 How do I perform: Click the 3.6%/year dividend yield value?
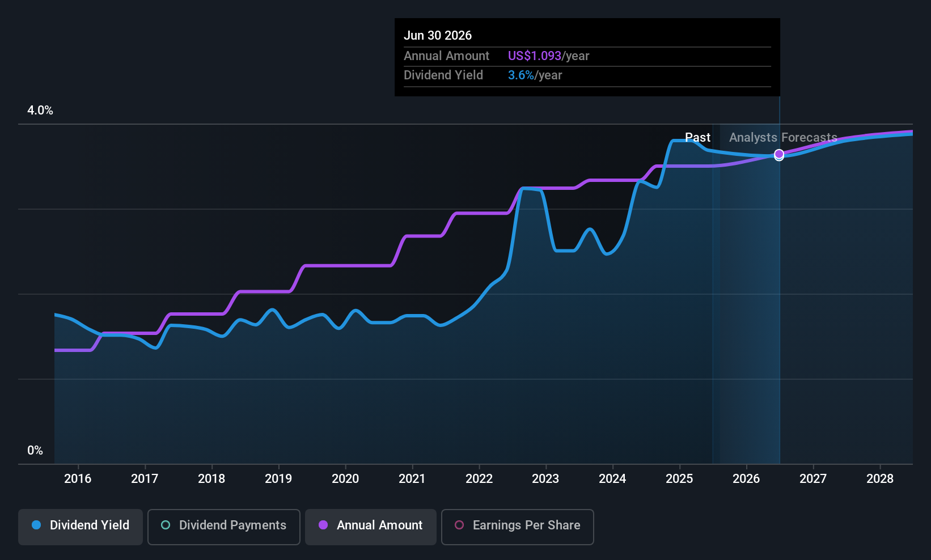[535, 75]
